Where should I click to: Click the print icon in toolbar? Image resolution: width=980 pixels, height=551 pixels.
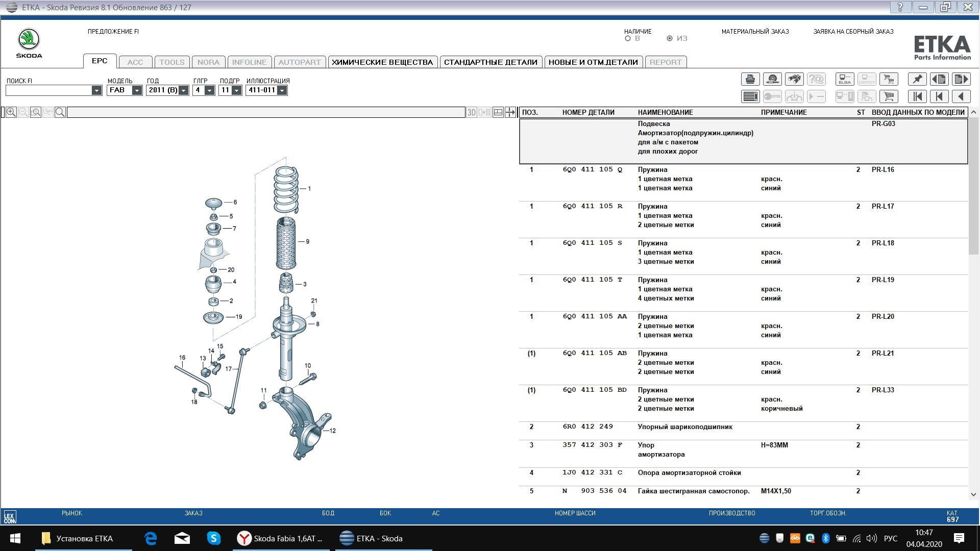(750, 80)
